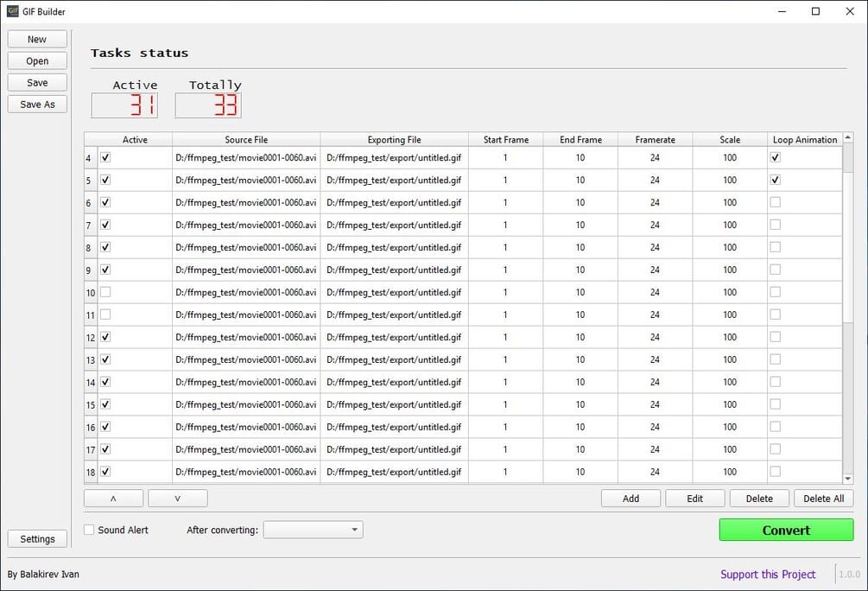This screenshot has height=591, width=868.
Task: Move task up with the ^ button
Action: pyautogui.click(x=113, y=499)
